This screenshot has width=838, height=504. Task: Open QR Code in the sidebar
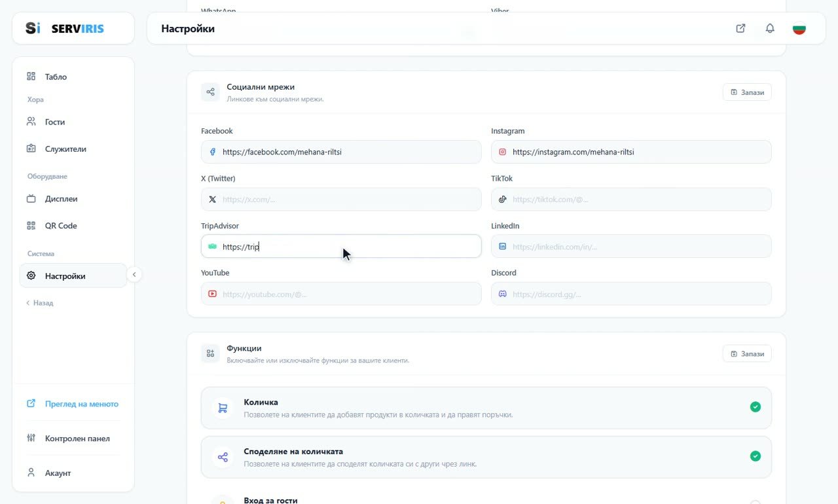pyautogui.click(x=73, y=226)
